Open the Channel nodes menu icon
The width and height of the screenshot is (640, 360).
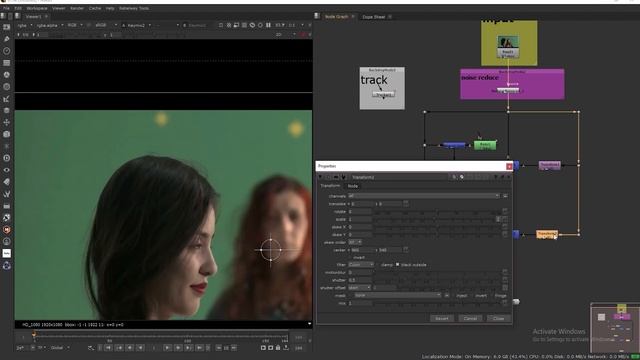[x=7, y=63]
